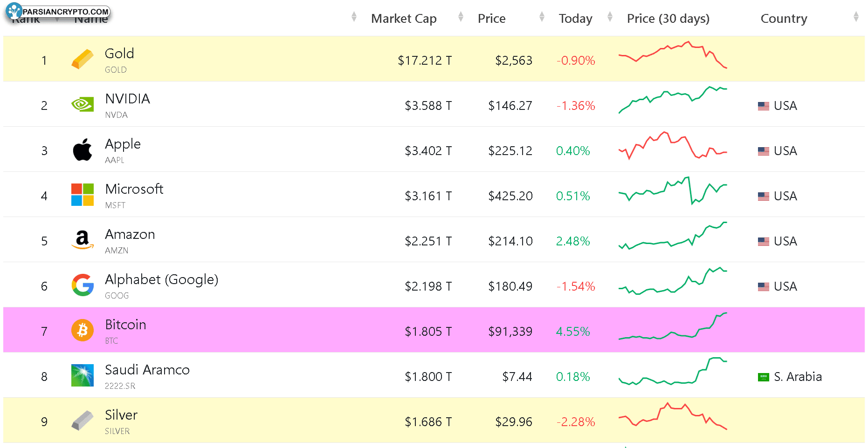The width and height of the screenshot is (868, 448).
Task: Click Alphabet's today change -1.54%
Action: point(576,286)
